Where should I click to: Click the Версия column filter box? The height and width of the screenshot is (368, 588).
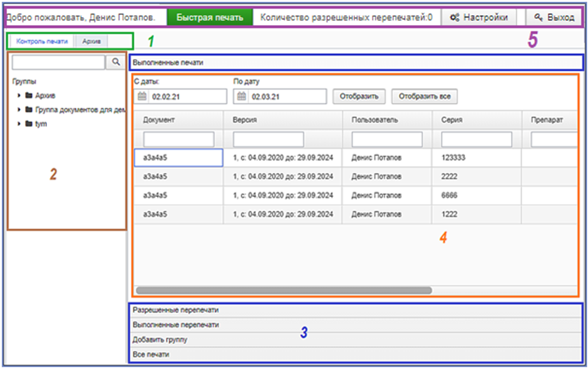pos(269,140)
